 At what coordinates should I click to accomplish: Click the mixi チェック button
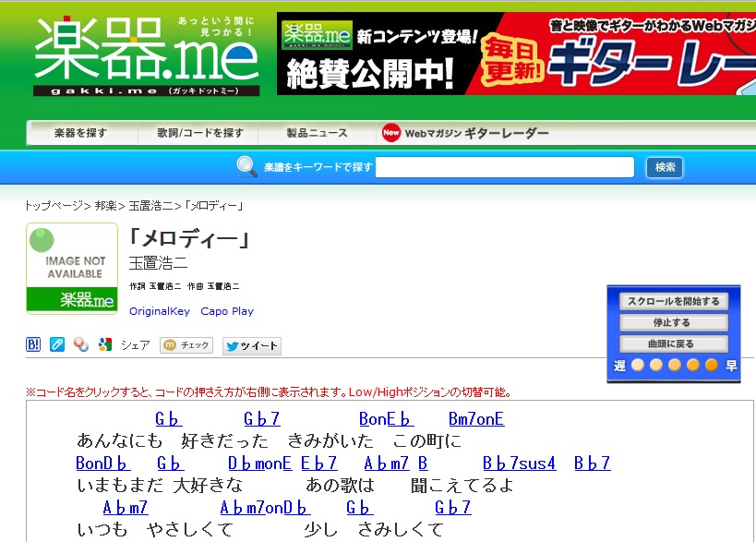coord(186,345)
